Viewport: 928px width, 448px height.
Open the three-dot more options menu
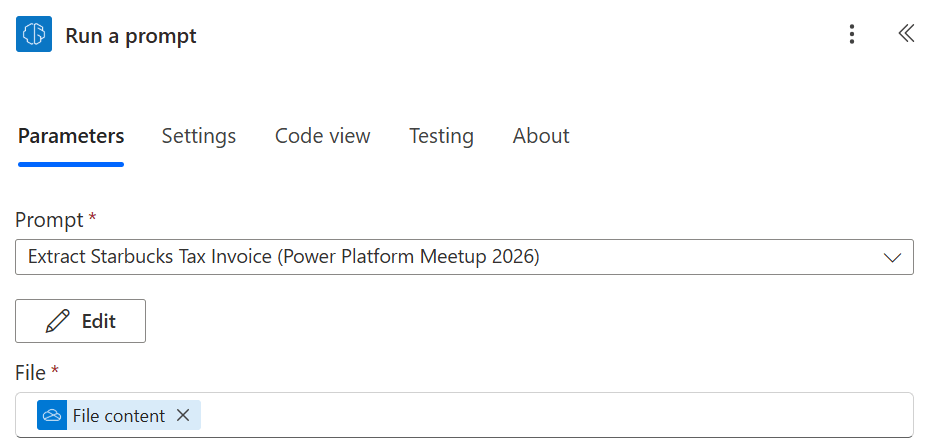coord(852,35)
